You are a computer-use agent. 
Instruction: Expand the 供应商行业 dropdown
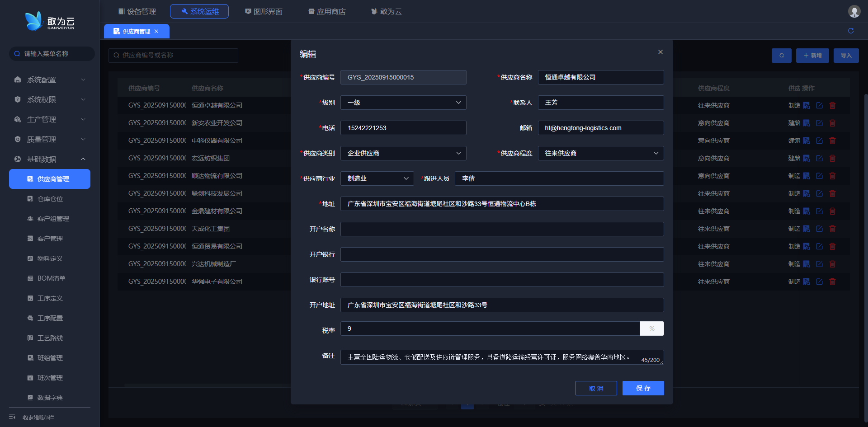pos(377,178)
